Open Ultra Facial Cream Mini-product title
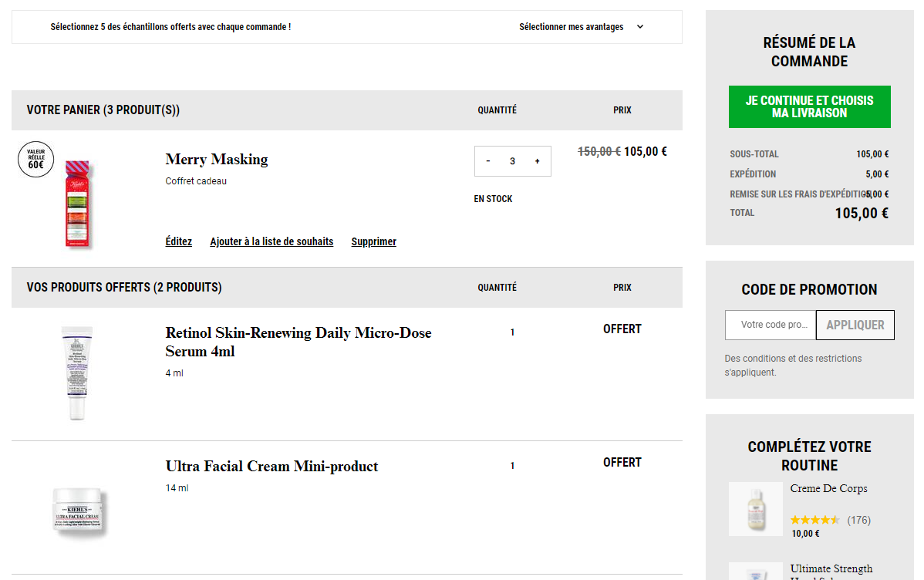The width and height of the screenshot is (924, 580). (x=271, y=467)
